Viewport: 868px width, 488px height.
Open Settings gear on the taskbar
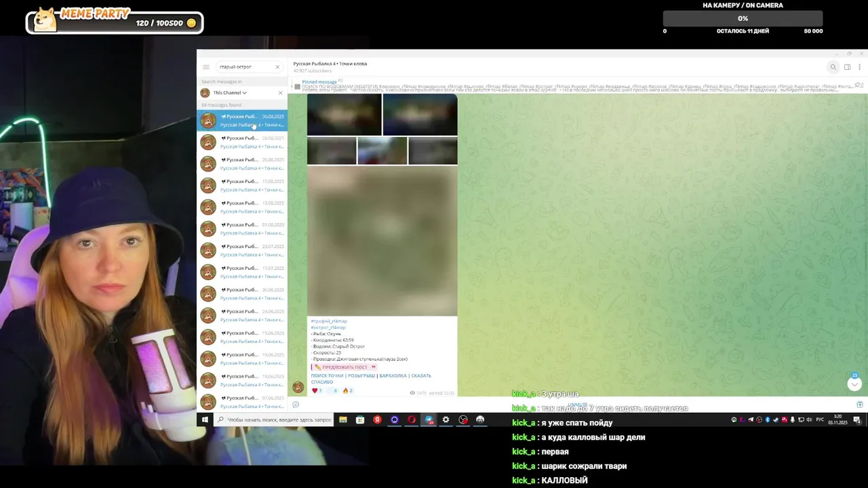446,420
